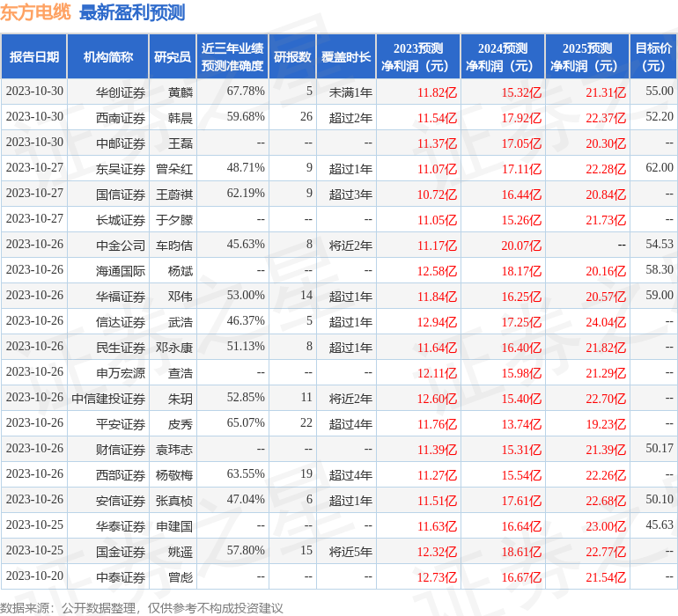Screen dimensions: 678x616
Task: Click the 研报数 column header
Action: point(292,56)
